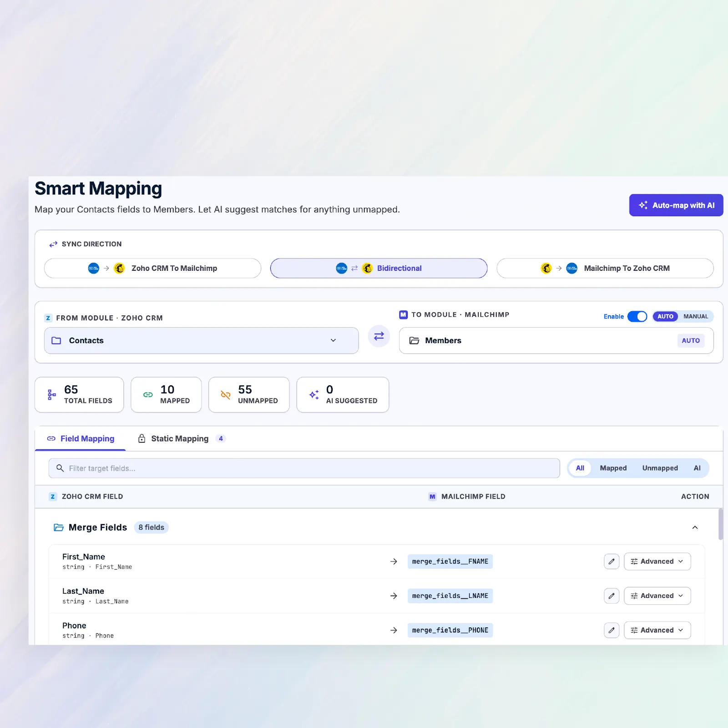728x728 pixels.
Task: Click the First_Name field label
Action: (84, 557)
